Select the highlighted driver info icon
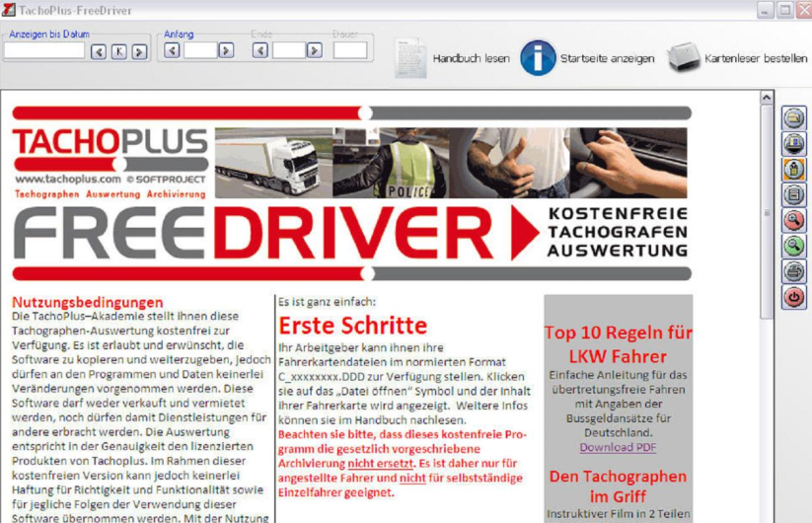 tap(793, 170)
